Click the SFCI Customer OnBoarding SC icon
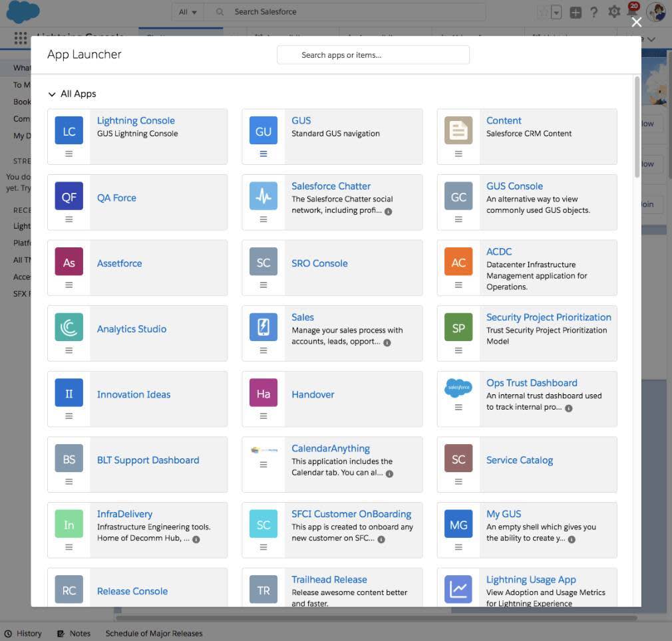672x641 pixels. 263,524
